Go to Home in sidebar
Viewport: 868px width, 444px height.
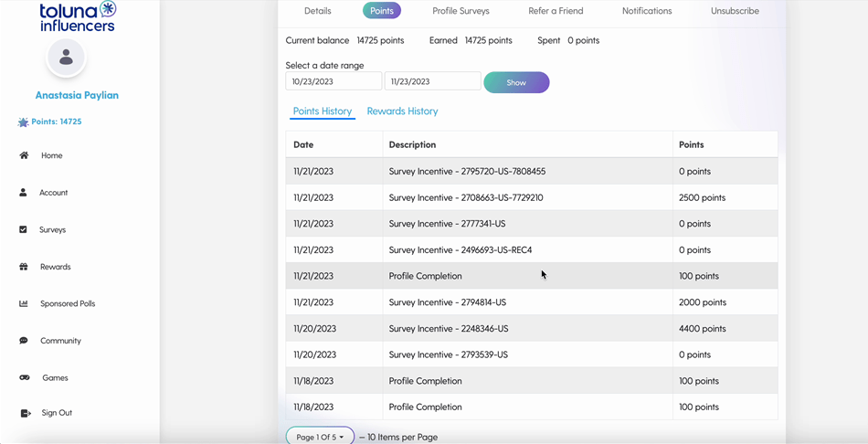(x=51, y=155)
